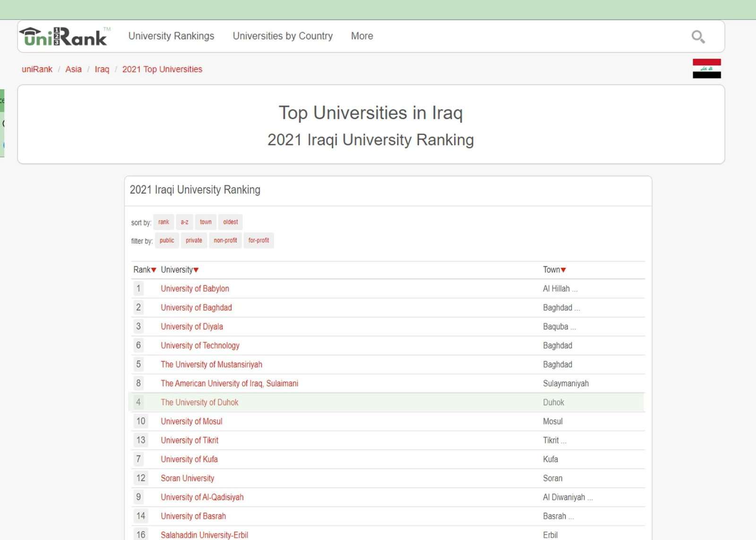Filter by for-profit universities
The height and width of the screenshot is (540, 756).
(x=258, y=240)
